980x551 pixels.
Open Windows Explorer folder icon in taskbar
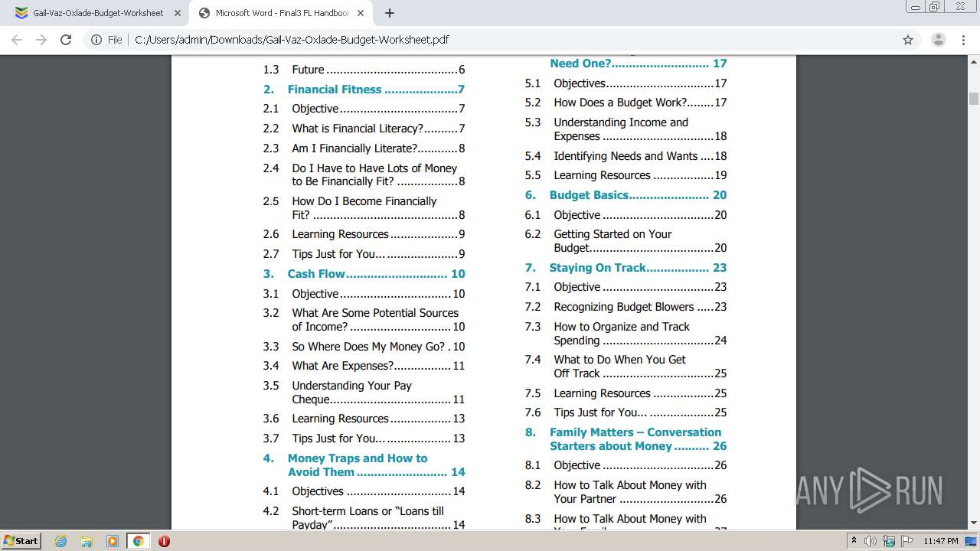click(87, 541)
